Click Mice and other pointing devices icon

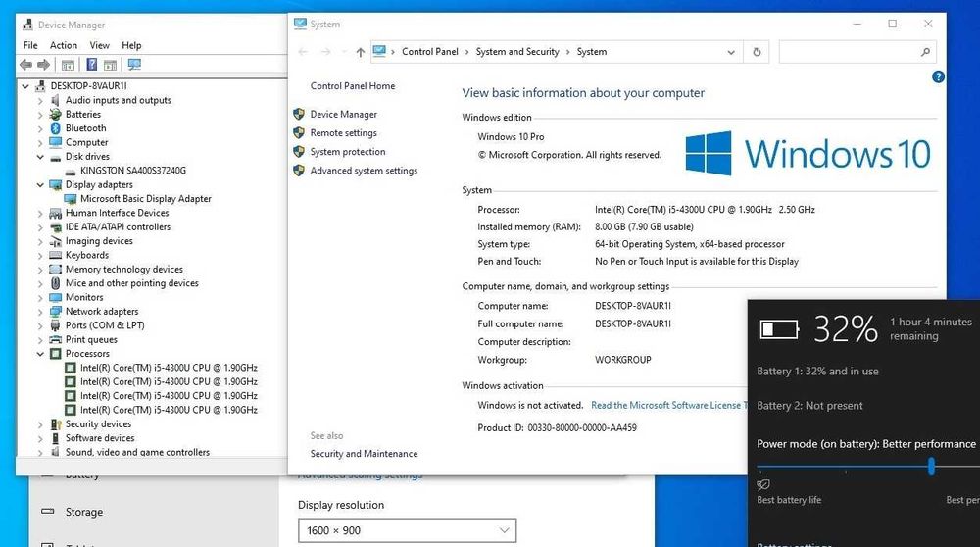55,283
